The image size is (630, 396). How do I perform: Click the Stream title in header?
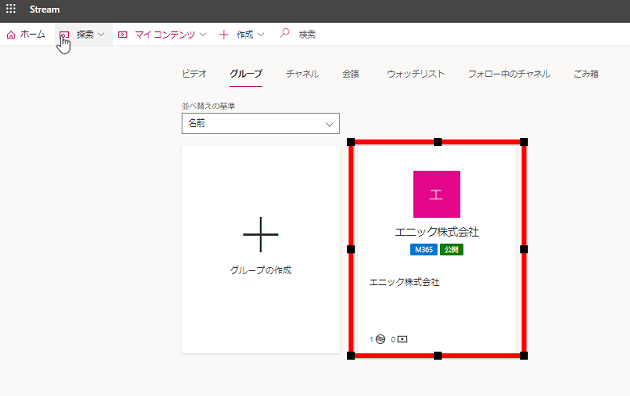click(x=44, y=9)
